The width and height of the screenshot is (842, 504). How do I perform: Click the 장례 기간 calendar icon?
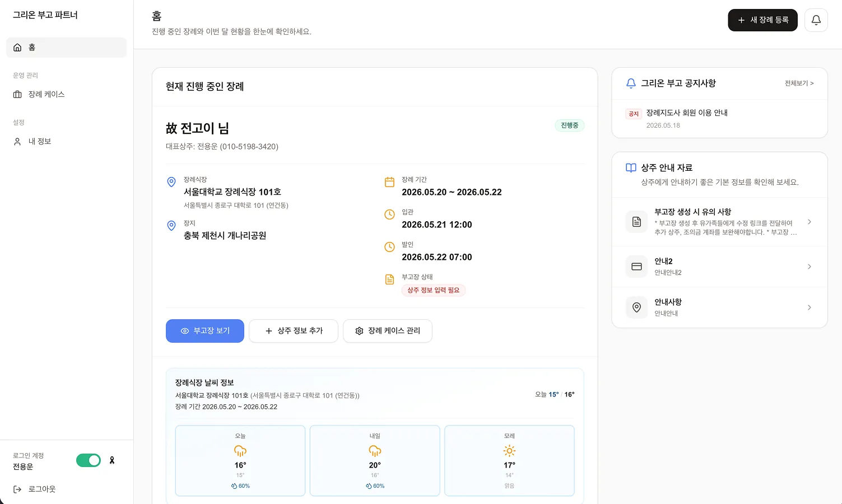(389, 182)
